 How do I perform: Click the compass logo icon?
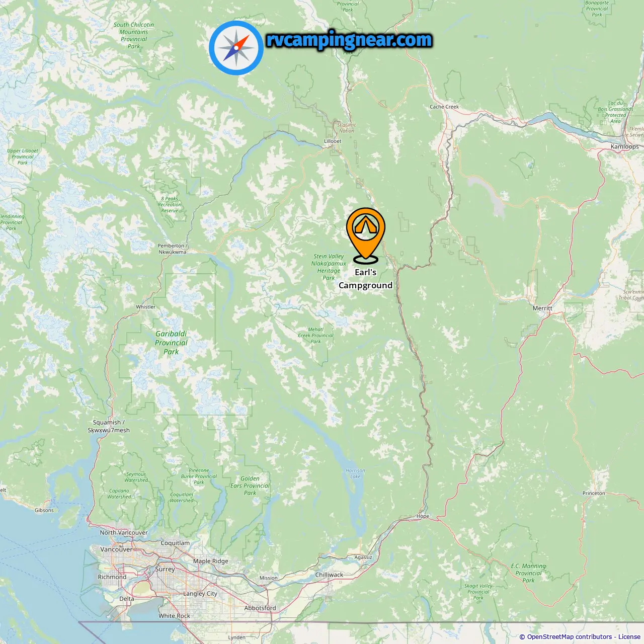[236, 48]
